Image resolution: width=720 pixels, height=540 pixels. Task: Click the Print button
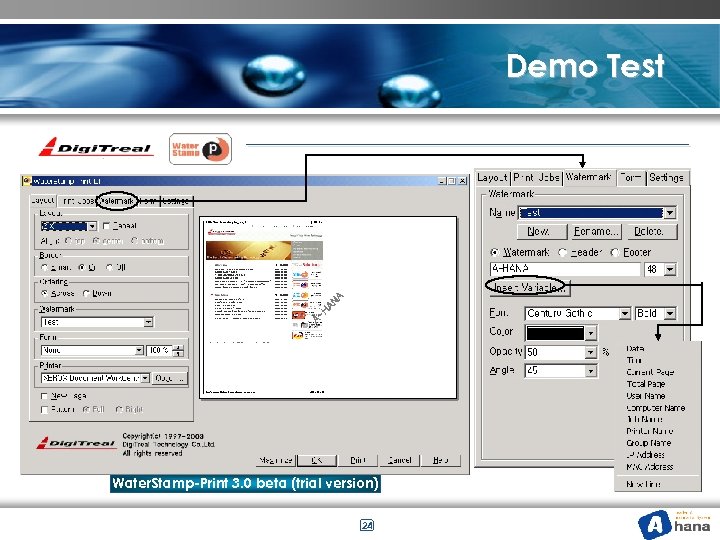coord(358,460)
